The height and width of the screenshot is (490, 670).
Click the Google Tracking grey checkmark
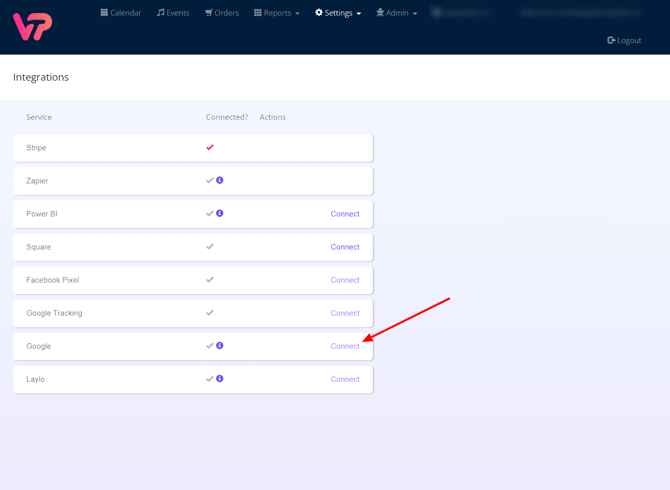pos(210,313)
